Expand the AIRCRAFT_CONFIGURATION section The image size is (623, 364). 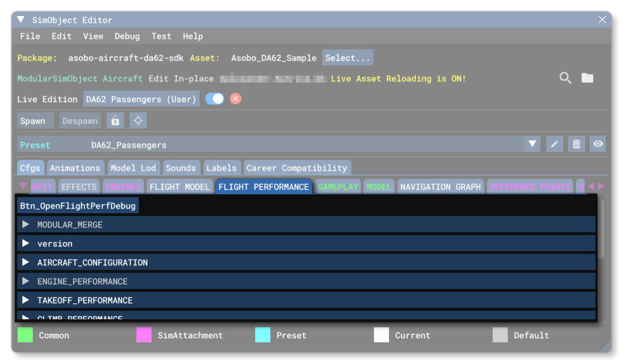coord(306,263)
